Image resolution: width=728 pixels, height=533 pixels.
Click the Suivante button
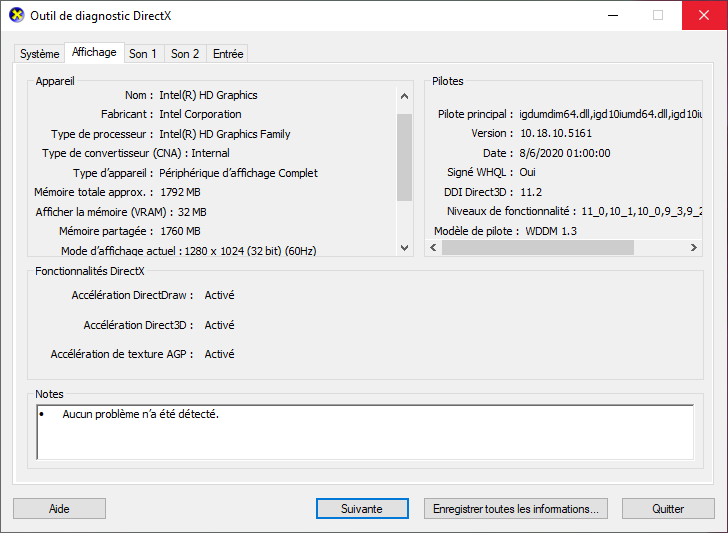tap(362, 509)
